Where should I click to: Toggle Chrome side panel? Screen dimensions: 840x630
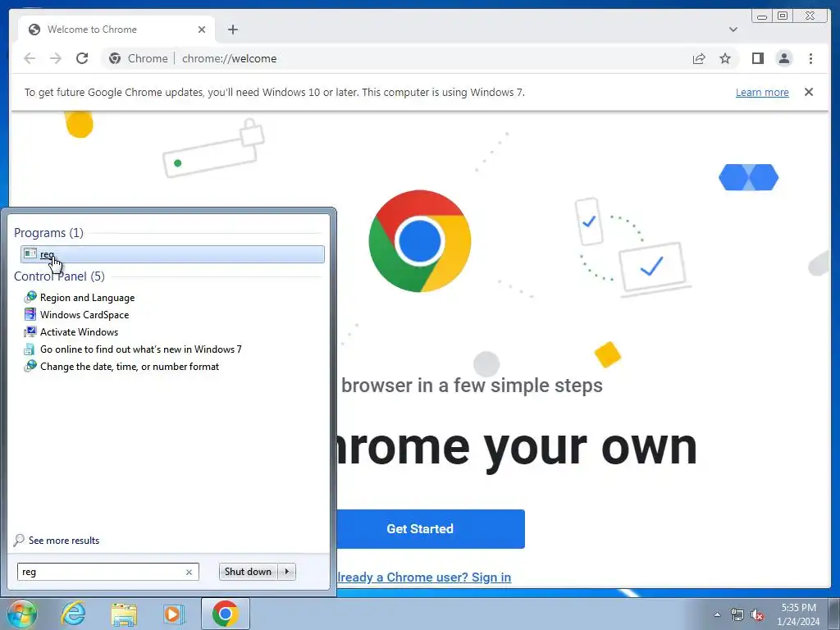point(757,58)
